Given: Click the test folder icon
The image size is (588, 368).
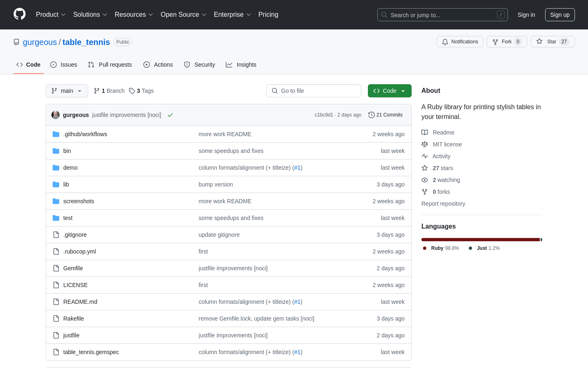Looking at the screenshot, I should pyautogui.click(x=56, y=218).
